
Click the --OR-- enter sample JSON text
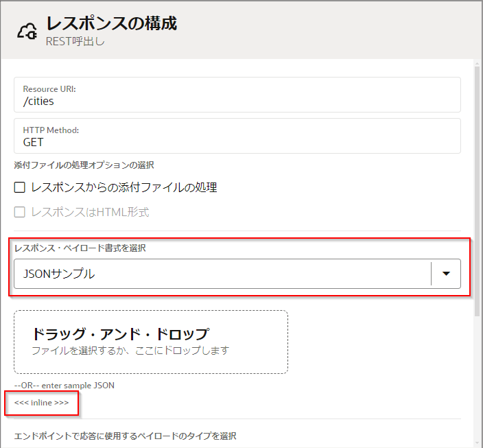click(64, 386)
